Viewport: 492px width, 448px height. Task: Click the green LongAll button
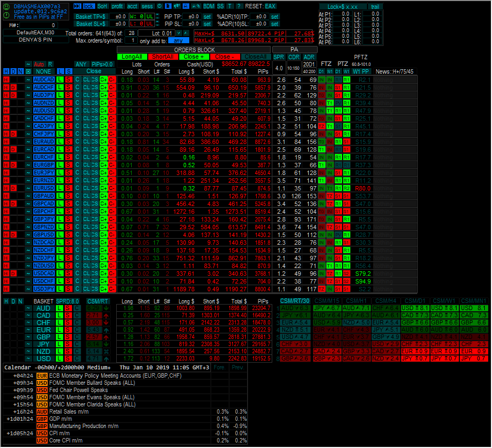coord(132,57)
